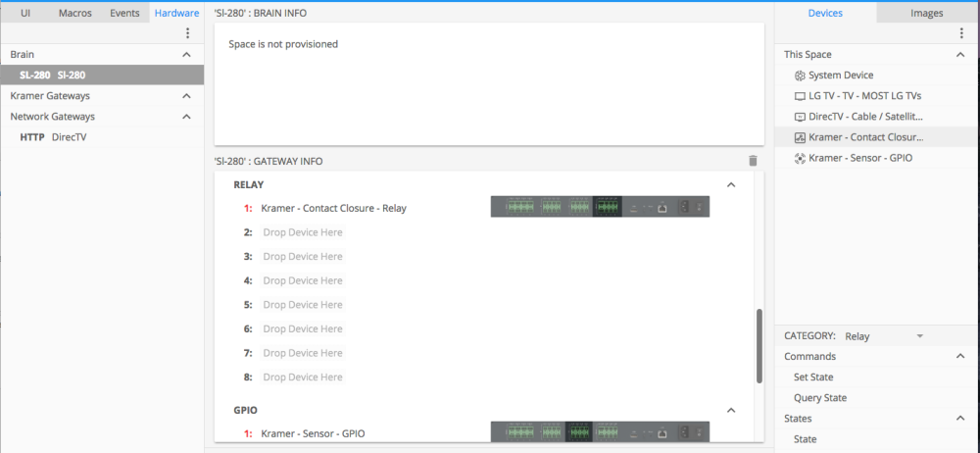Collapse the Network Gateways section
The height and width of the screenshot is (453, 980).
[x=186, y=117]
